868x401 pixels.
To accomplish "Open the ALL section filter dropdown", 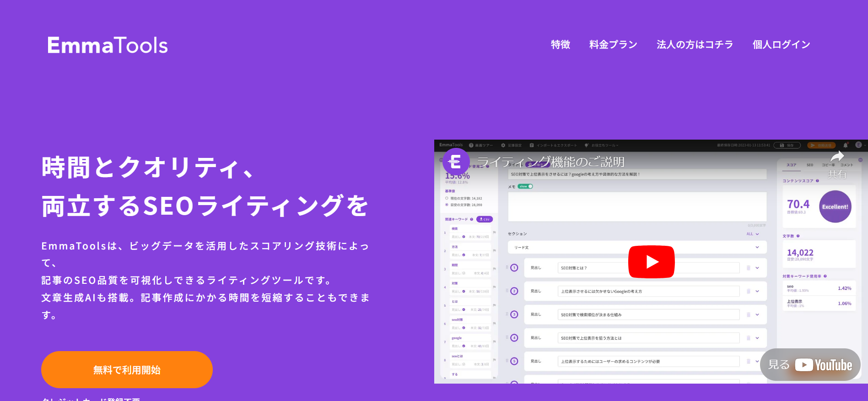I will click(753, 234).
